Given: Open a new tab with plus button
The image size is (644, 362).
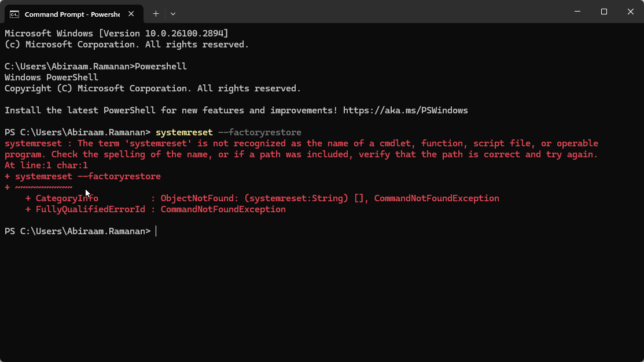Looking at the screenshot, I should (156, 14).
